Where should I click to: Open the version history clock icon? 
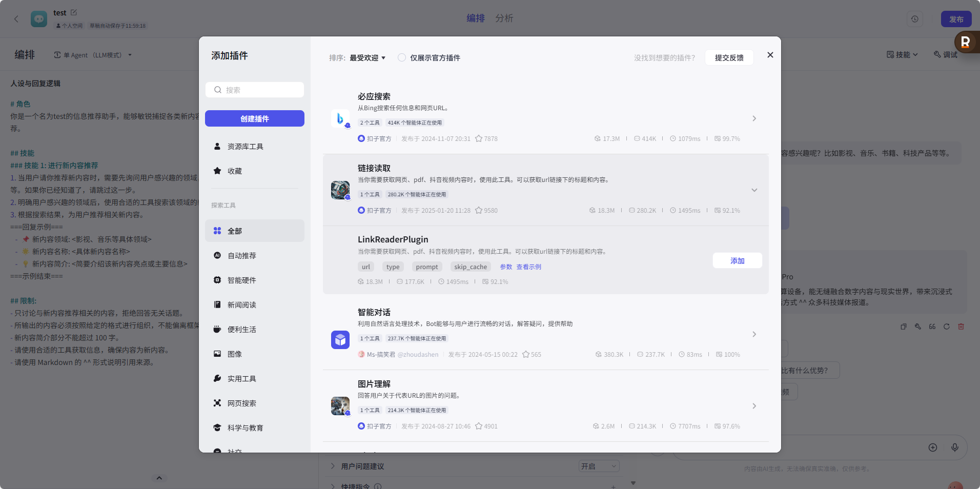point(915,19)
